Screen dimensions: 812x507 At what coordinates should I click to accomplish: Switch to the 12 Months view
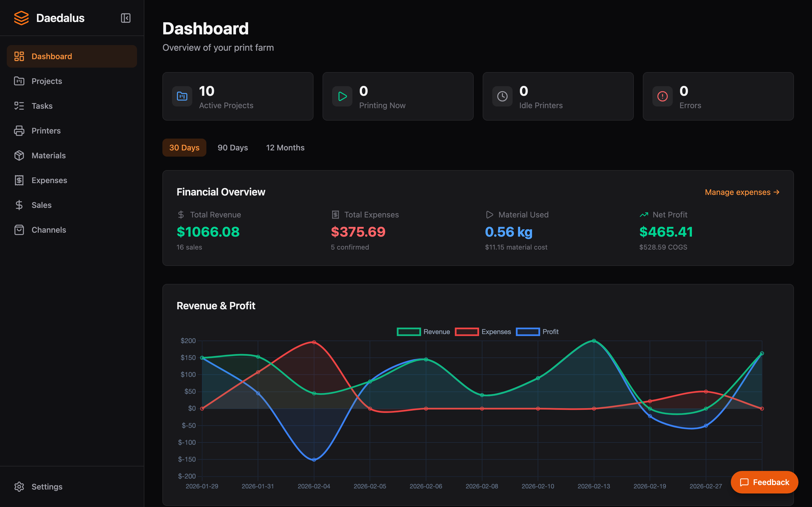(285, 147)
